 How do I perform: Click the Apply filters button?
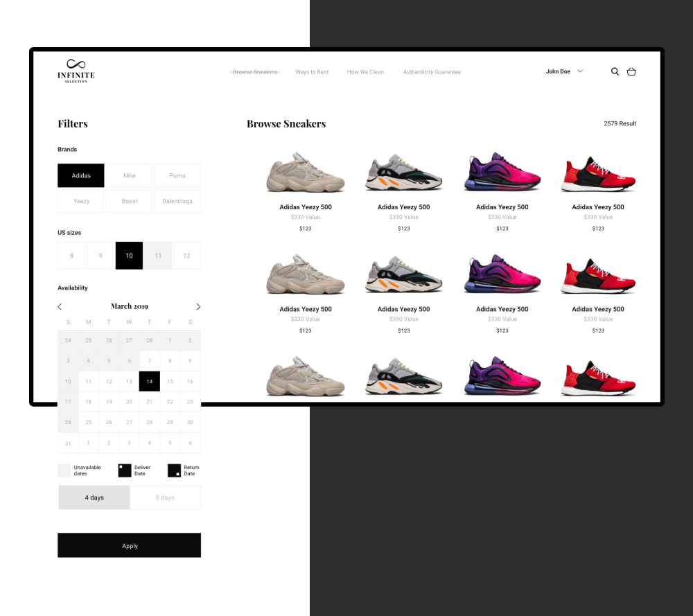pos(129,545)
